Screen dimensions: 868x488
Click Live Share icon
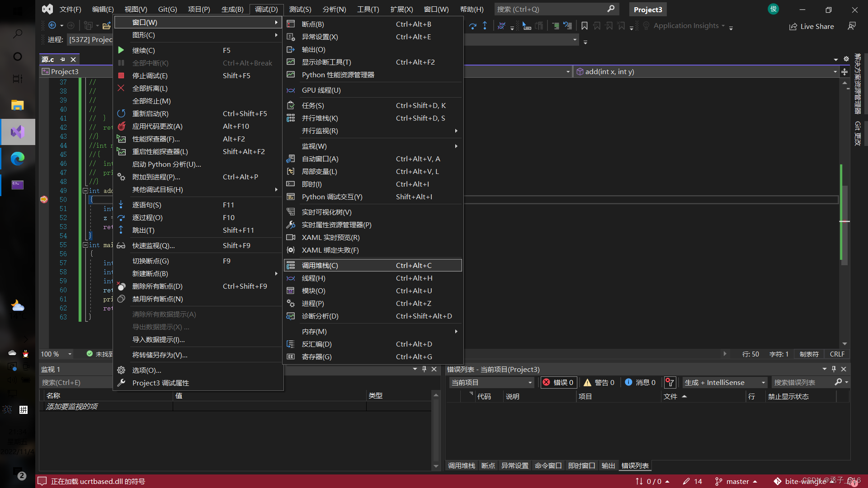pos(793,27)
